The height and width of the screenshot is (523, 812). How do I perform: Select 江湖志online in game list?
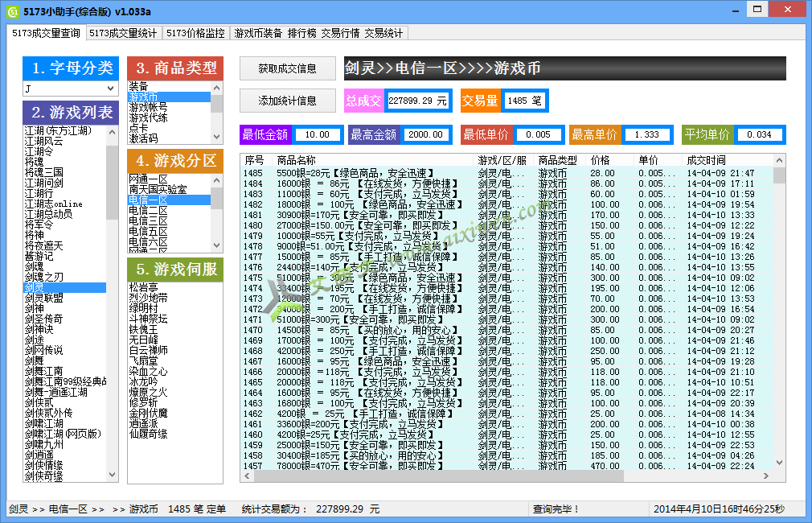[65, 204]
